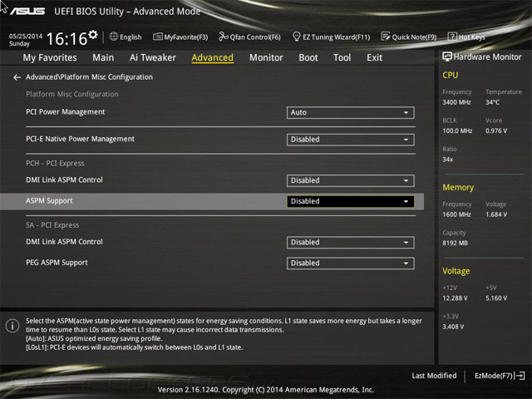532x399 pixels.
Task: Open PCH DMI Link ASPM Control dropdown
Action: pyautogui.click(x=350, y=181)
